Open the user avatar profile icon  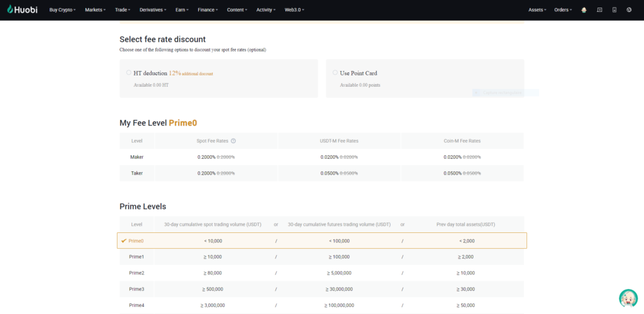584,10
